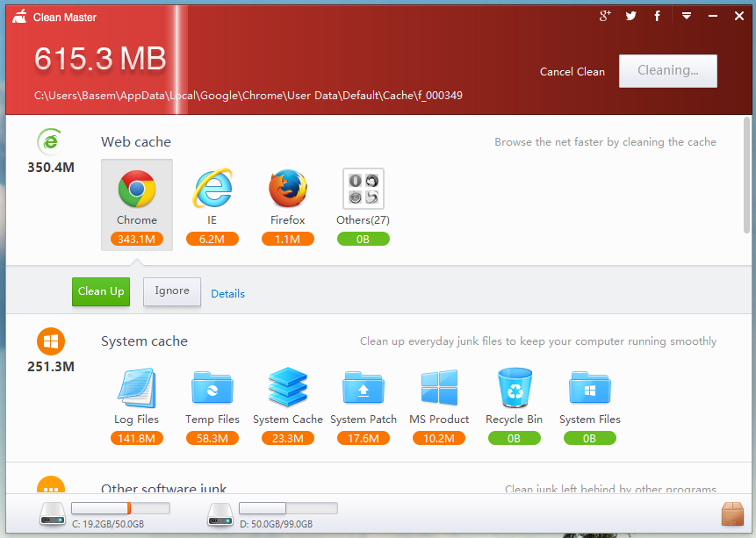Open the Details link
This screenshot has width=756, height=538.
click(x=227, y=294)
